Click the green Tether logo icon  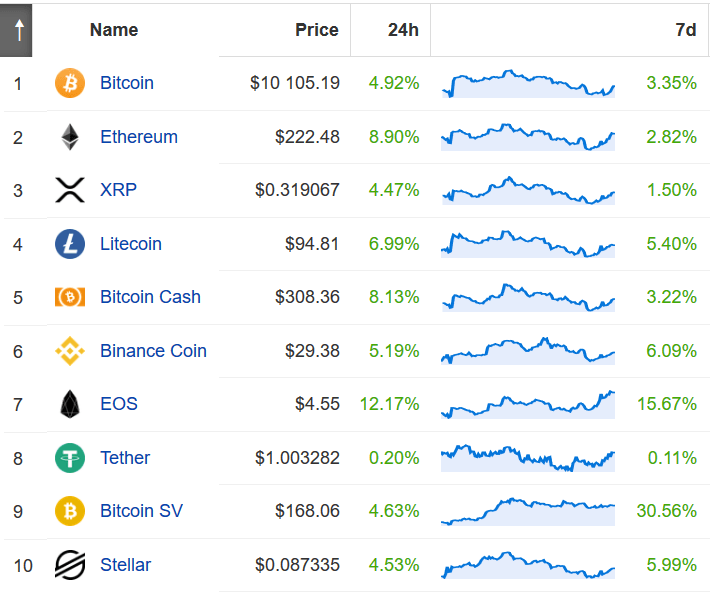point(70,458)
